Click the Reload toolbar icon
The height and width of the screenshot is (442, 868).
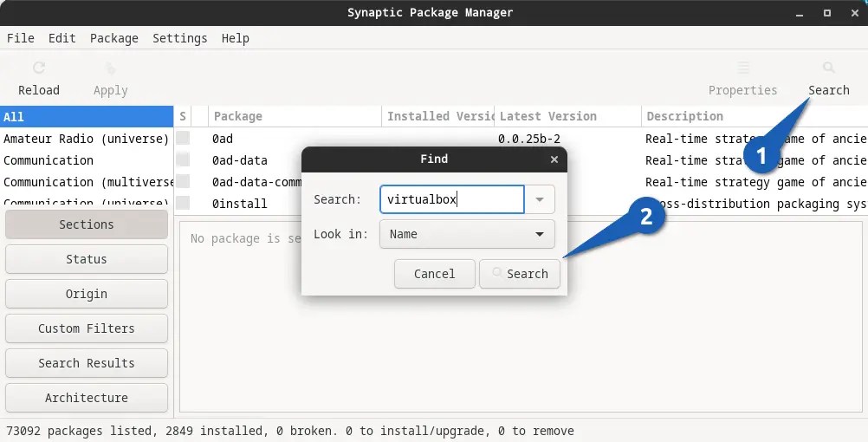coord(39,68)
